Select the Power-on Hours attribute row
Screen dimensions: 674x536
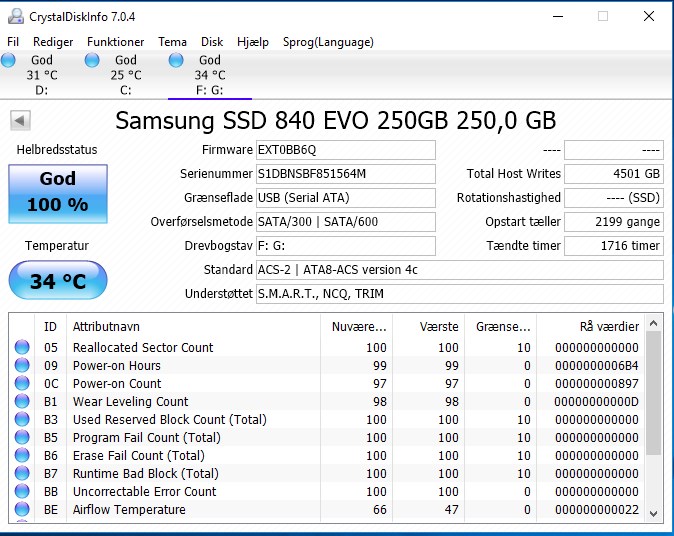coord(327,365)
